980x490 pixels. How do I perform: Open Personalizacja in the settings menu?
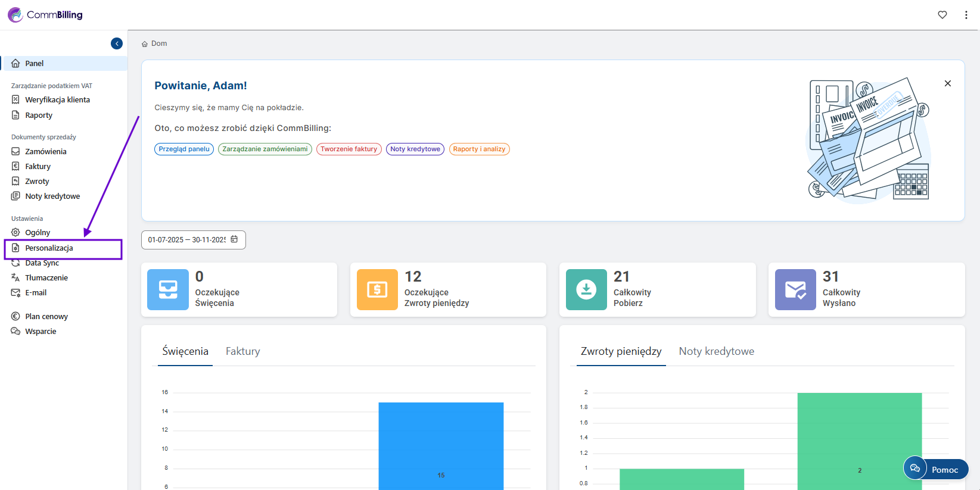[49, 248]
